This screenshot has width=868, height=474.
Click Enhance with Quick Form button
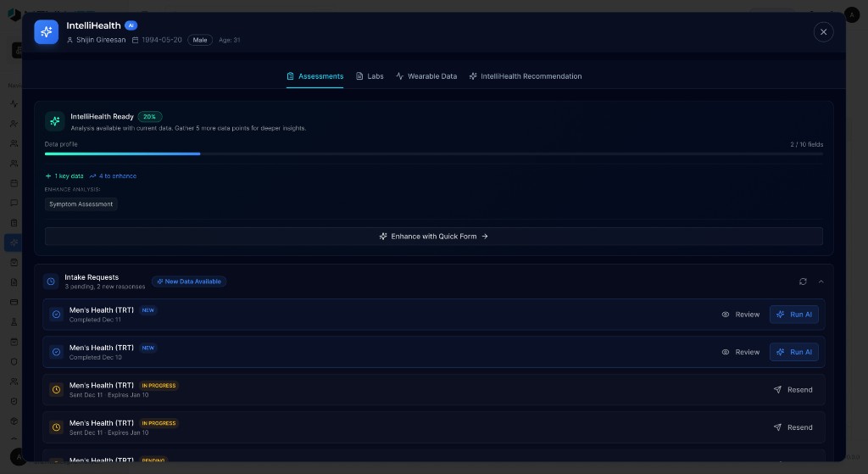433,237
